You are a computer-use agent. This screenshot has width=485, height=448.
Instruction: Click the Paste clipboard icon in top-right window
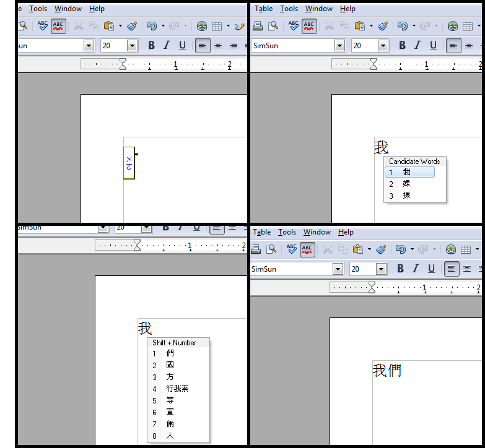tap(359, 26)
